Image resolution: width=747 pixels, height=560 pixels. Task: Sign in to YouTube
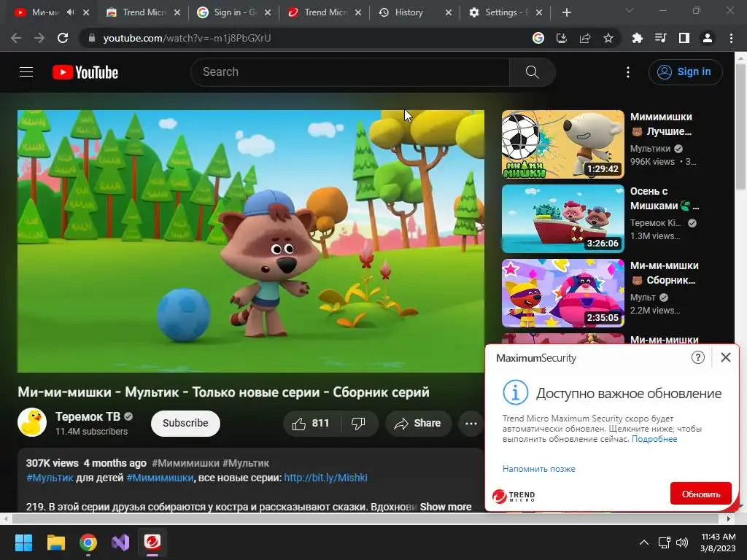[685, 72]
